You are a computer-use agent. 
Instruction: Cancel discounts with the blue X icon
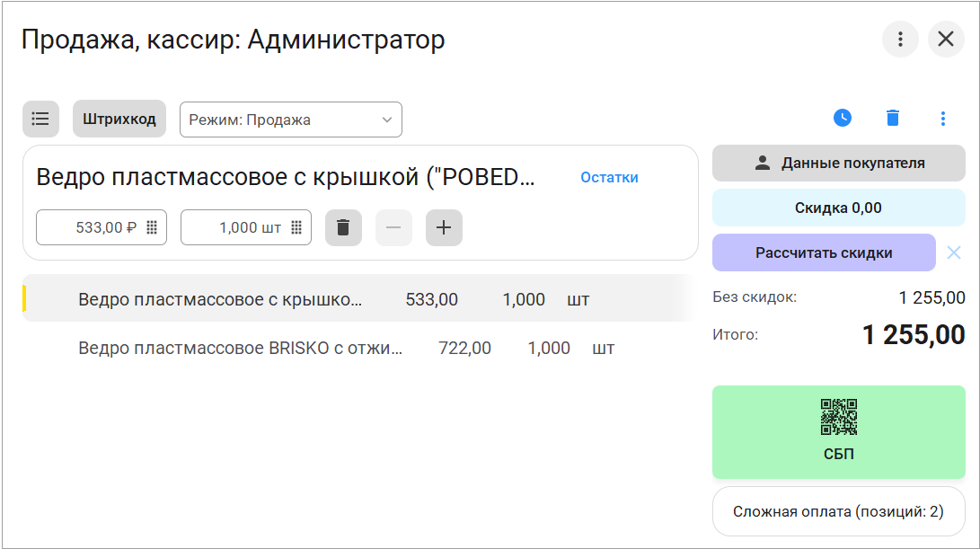tap(954, 252)
